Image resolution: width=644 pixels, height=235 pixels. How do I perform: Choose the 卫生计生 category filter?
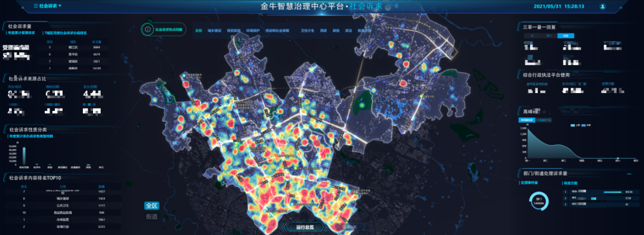(307, 30)
